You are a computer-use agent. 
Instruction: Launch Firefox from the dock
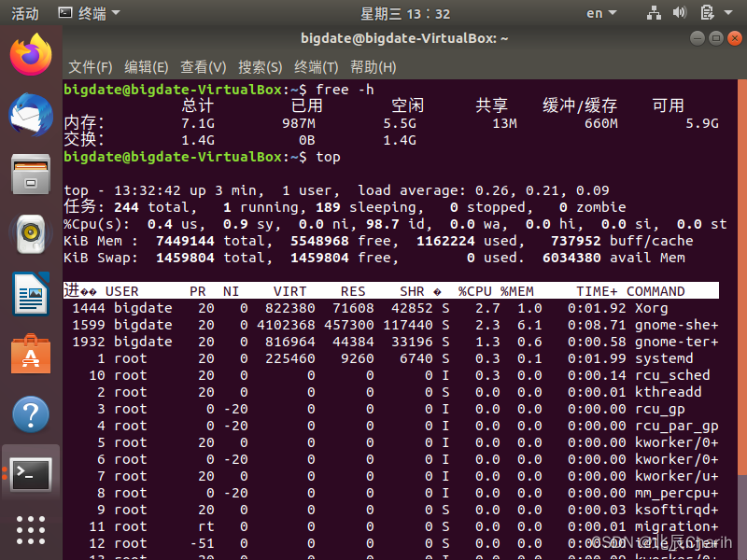[31, 54]
